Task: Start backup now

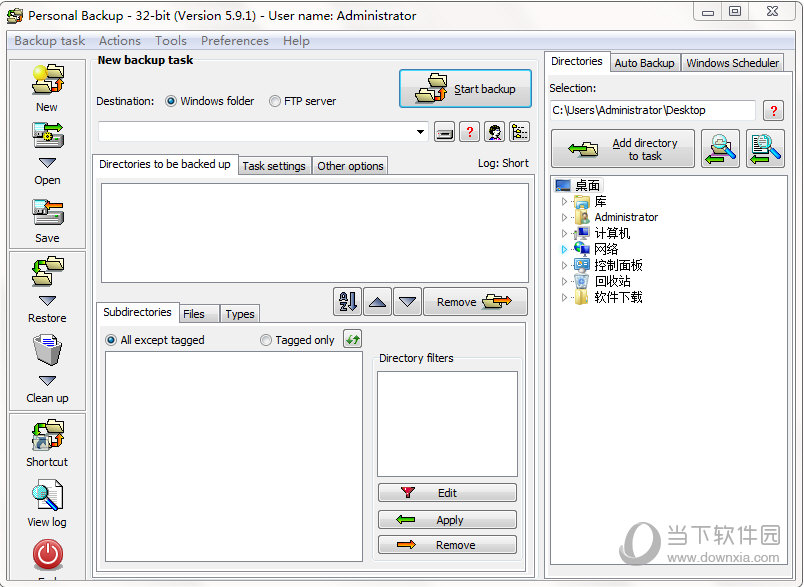Action: pos(465,89)
